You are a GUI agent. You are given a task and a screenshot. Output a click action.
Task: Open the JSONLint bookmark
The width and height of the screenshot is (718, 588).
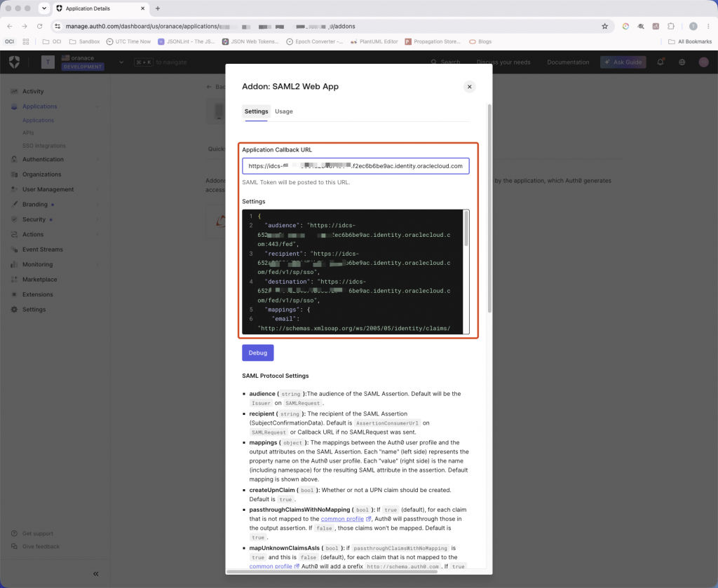point(187,41)
